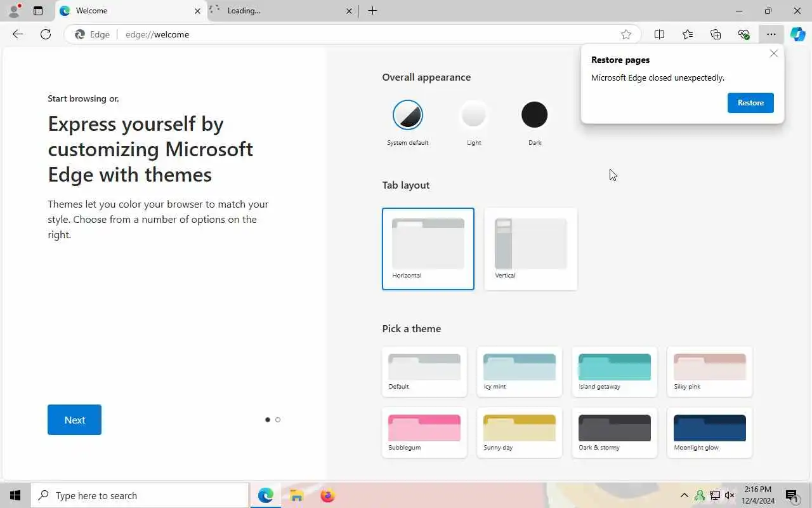Screen dimensions: 812x508
Task: Open the network icon in tray
Action: [715, 495]
